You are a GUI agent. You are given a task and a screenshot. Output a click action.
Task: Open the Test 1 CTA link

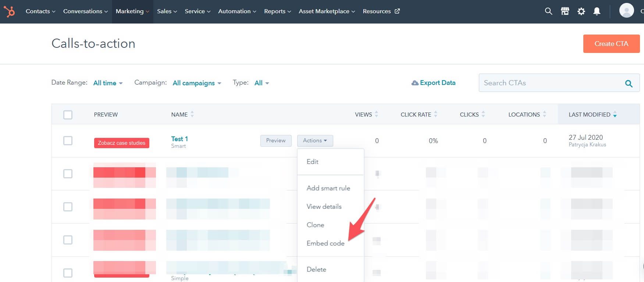pyautogui.click(x=179, y=139)
